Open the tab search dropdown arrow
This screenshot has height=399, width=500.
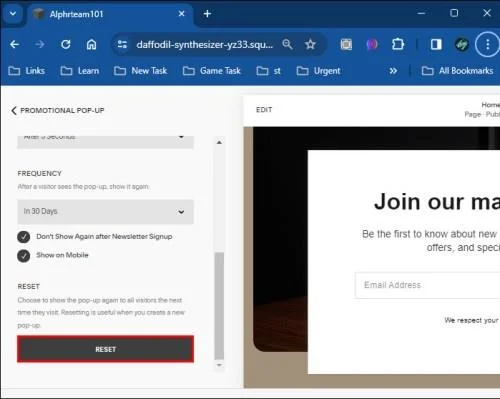tap(13, 14)
